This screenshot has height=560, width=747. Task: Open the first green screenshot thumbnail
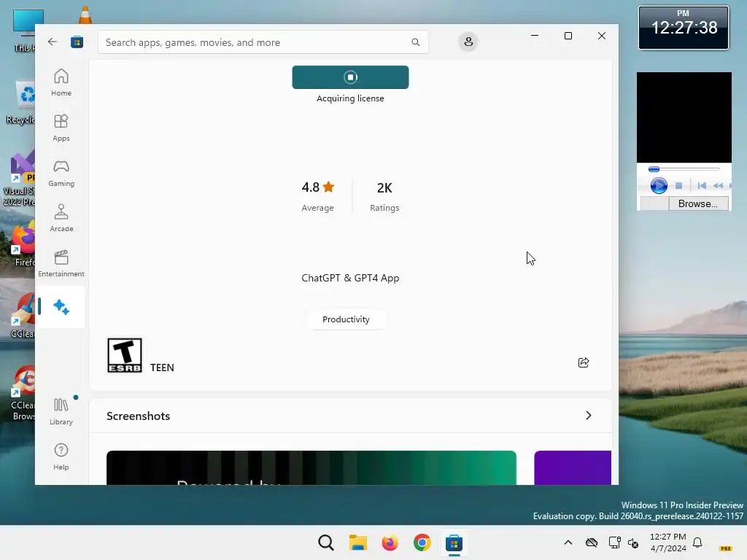click(311, 467)
